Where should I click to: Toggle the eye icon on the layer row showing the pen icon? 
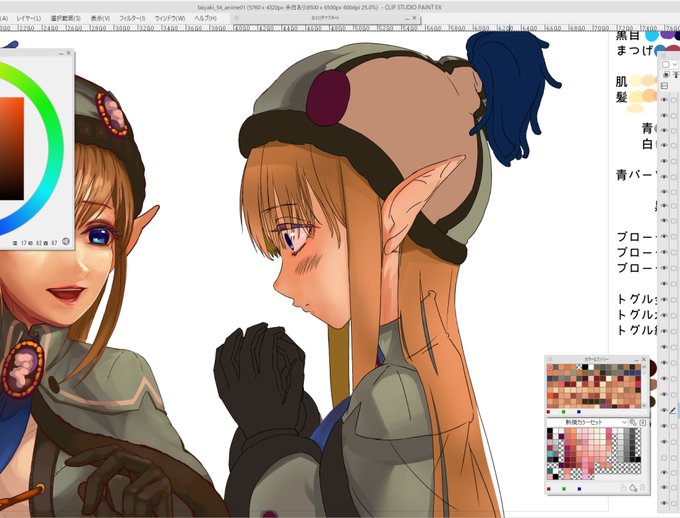point(664,410)
